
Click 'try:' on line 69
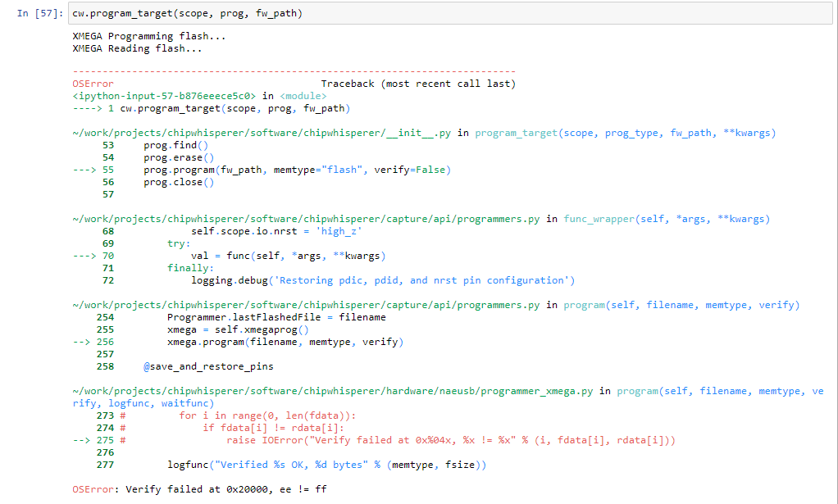179,243
